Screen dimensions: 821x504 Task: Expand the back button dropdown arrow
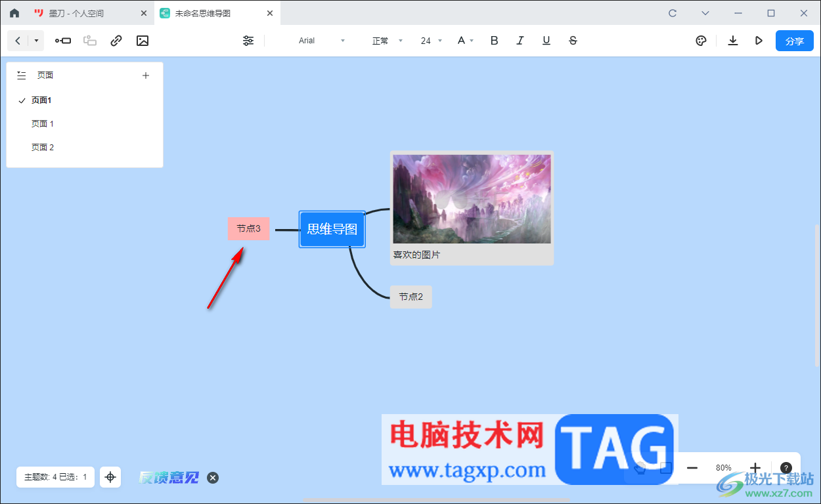36,41
